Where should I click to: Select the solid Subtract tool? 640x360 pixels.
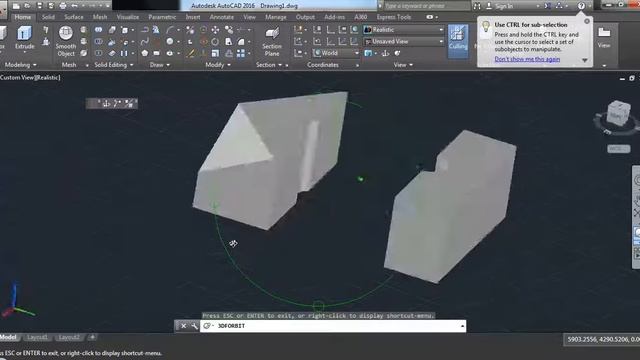click(x=98, y=41)
